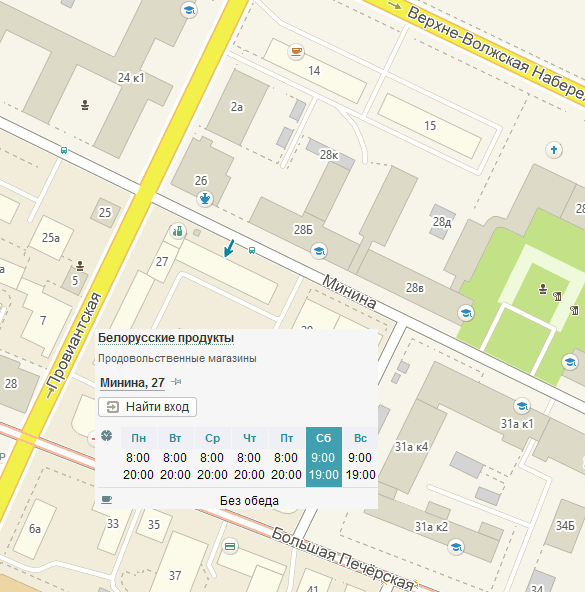Click the education icon near building 31а к1

tap(522, 406)
